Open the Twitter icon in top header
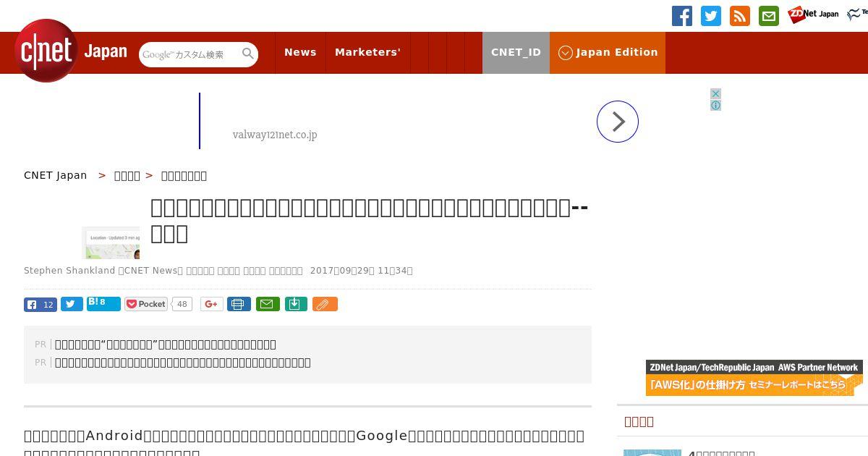This screenshot has width=868, height=456. click(x=711, y=16)
